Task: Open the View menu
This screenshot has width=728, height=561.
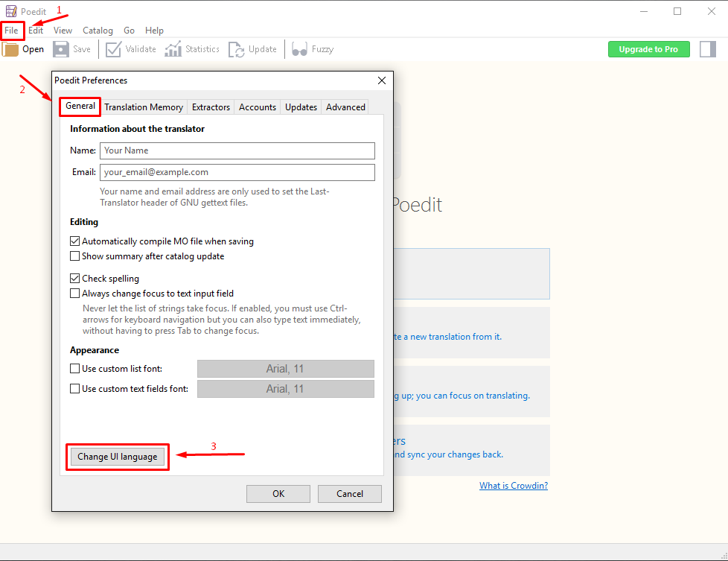Action: coord(63,31)
